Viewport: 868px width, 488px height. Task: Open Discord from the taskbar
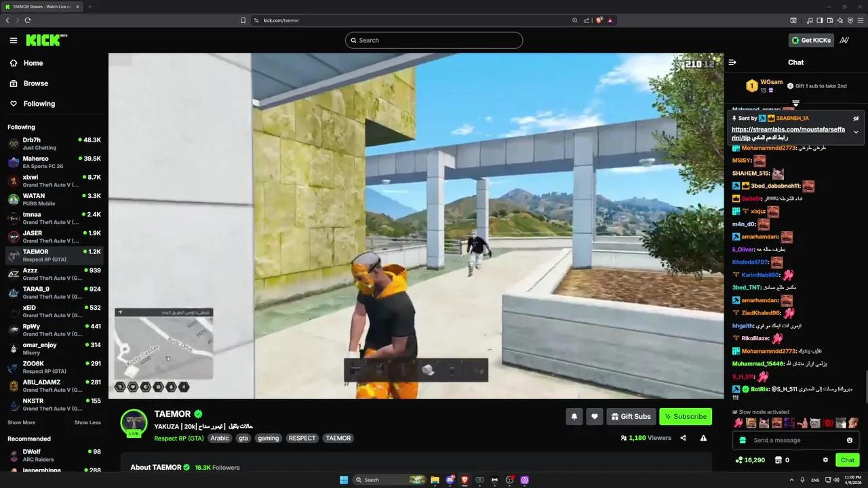coord(450,480)
